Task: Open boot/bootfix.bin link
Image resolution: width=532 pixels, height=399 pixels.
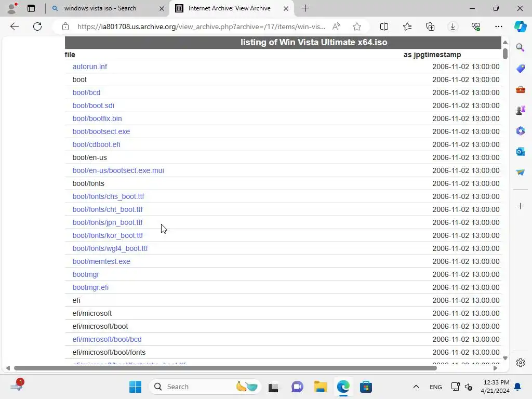Action: point(97,118)
